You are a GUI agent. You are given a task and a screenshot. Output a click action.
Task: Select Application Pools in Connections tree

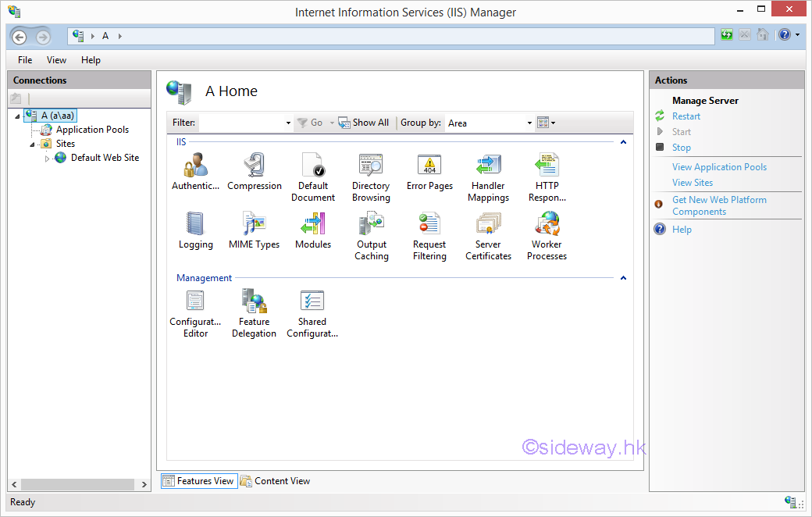(x=92, y=130)
